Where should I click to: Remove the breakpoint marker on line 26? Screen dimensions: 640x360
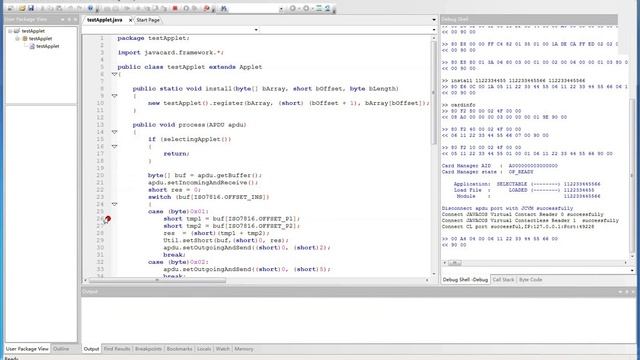[108, 219]
